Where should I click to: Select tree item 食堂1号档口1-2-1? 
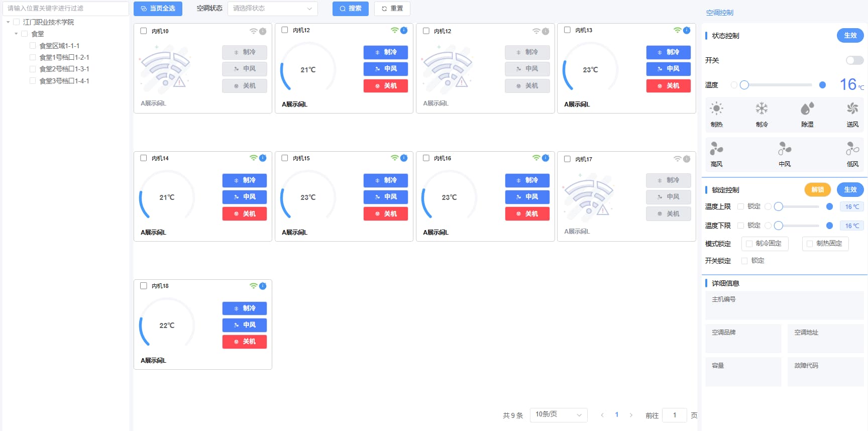click(x=64, y=57)
